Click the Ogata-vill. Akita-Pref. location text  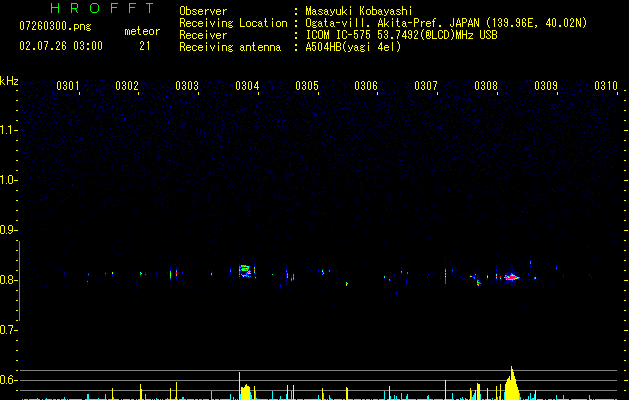pos(446,23)
